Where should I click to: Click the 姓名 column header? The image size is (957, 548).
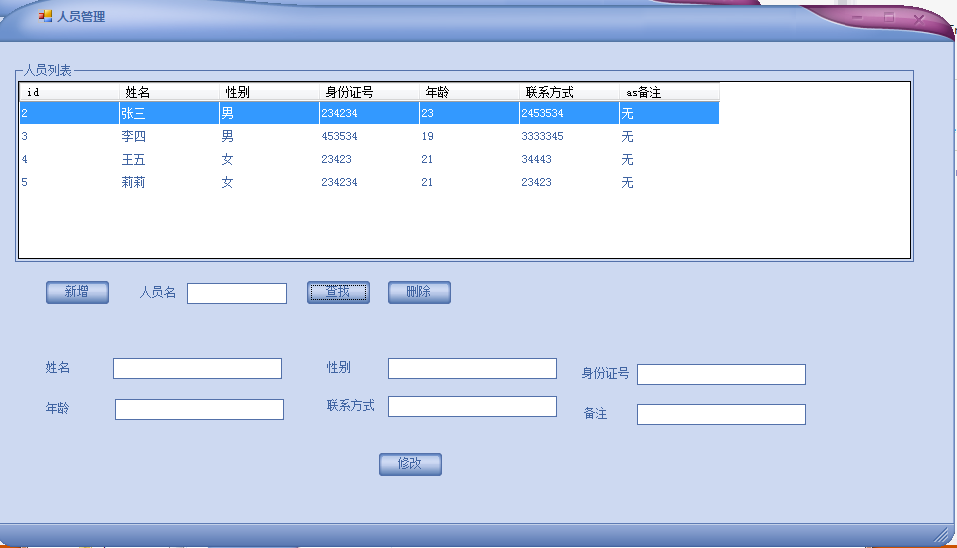point(169,92)
